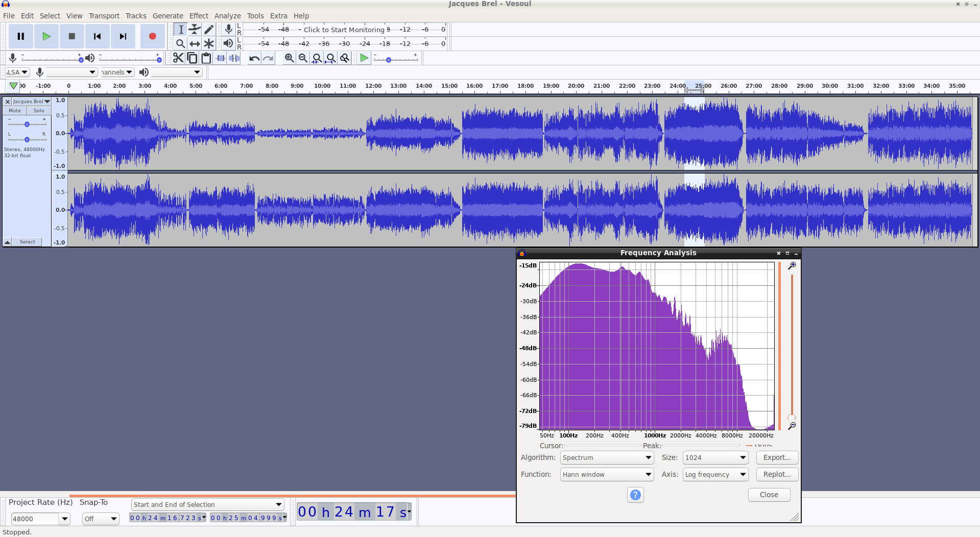The image size is (980, 537).
Task: Choose the Zoom magnifier tool
Action: 180,44
